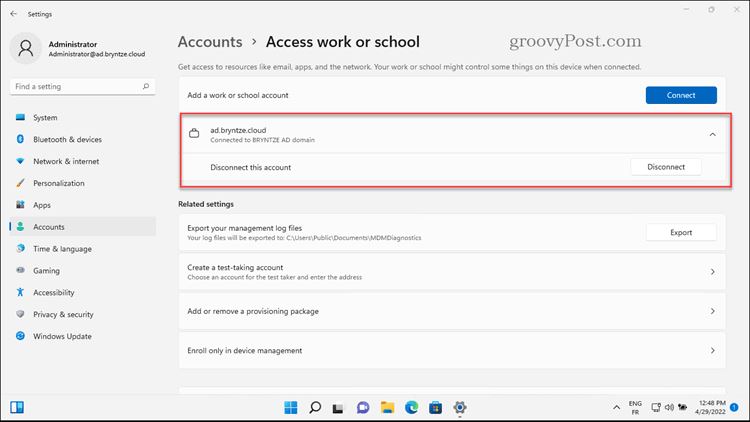This screenshot has height=422, width=750.
Task: Show hidden system tray icons
Action: pos(617,408)
